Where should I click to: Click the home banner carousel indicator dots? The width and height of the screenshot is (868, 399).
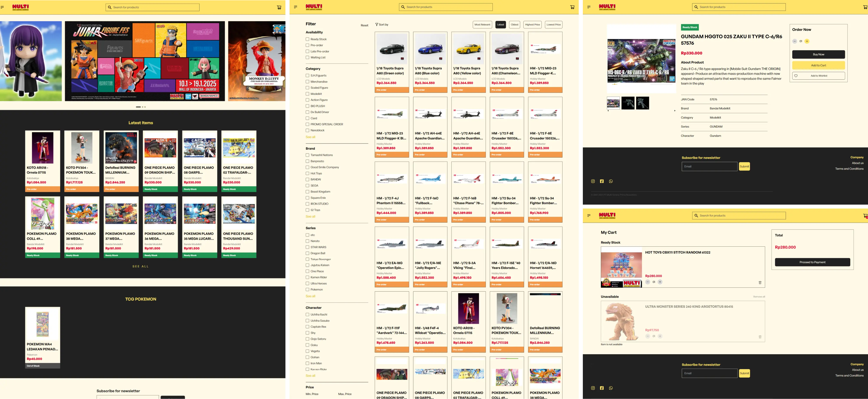[x=141, y=107]
